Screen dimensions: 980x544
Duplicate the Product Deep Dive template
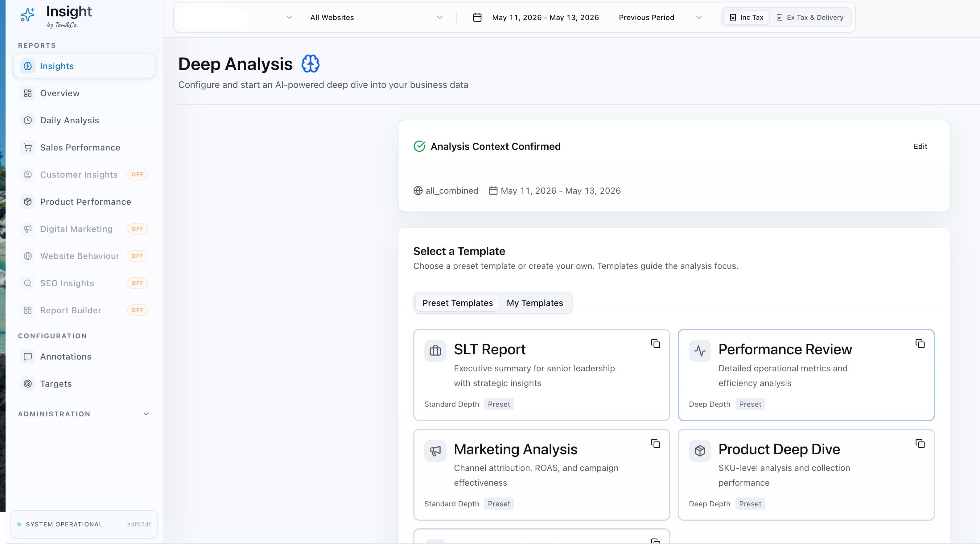[920, 443]
